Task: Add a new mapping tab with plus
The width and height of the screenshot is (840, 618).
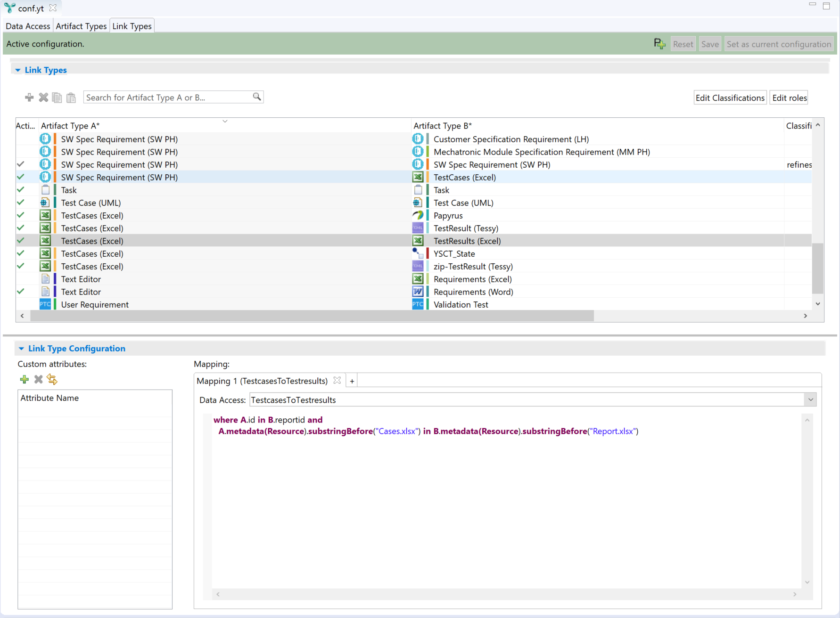Action: pyautogui.click(x=352, y=381)
